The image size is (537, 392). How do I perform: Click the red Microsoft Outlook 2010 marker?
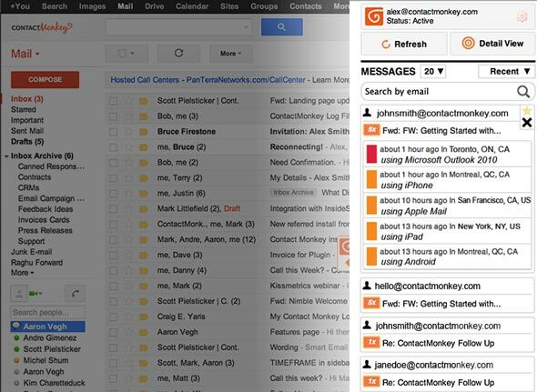click(371, 154)
